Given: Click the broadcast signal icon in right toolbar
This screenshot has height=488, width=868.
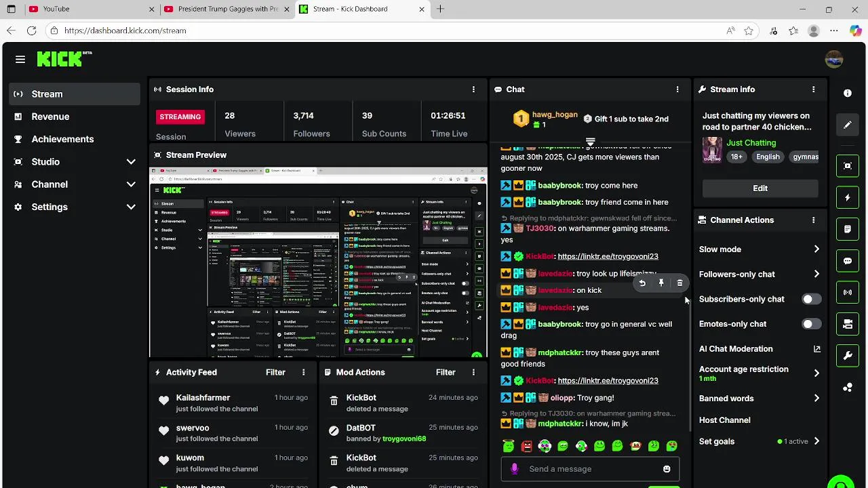Looking at the screenshot, I should pos(848,293).
